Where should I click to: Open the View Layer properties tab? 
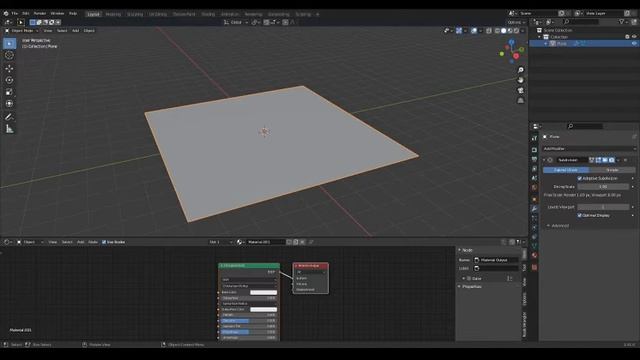click(x=534, y=169)
